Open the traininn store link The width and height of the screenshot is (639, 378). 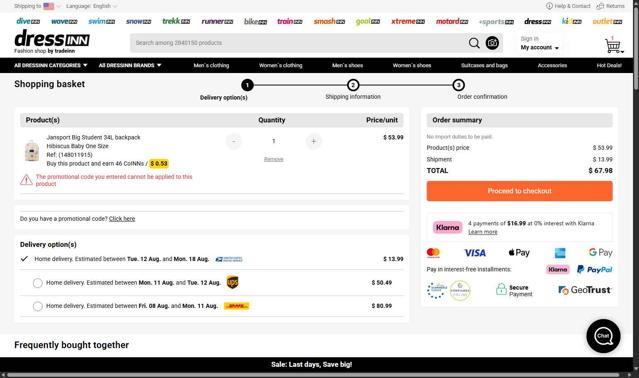[290, 21]
